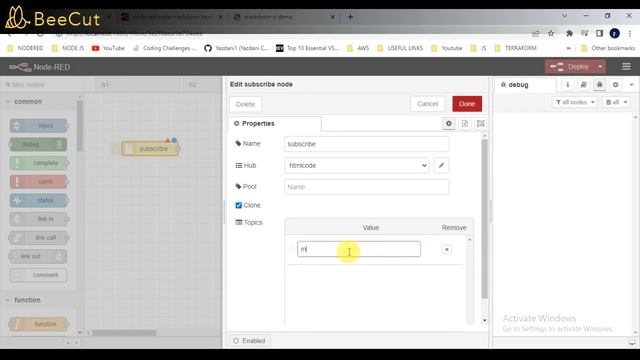Viewport: 640px width, 360px height.
Task: Open Chrome profile avatar
Action: pos(615,33)
